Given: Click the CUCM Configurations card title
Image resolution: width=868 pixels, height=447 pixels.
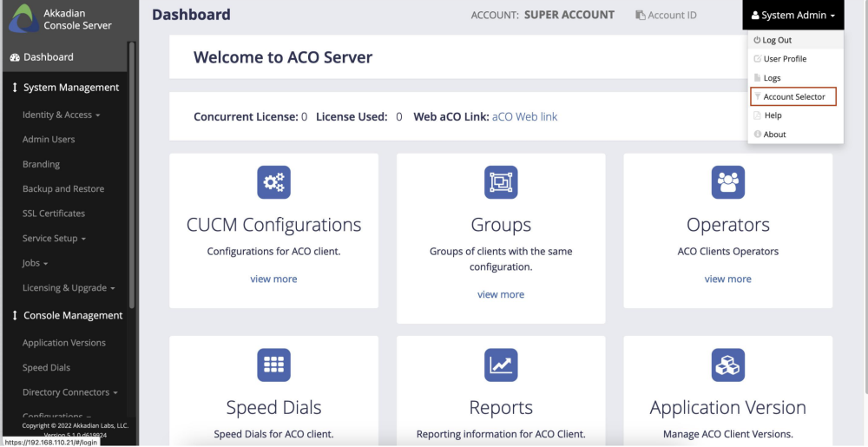Looking at the screenshot, I should click(x=273, y=225).
